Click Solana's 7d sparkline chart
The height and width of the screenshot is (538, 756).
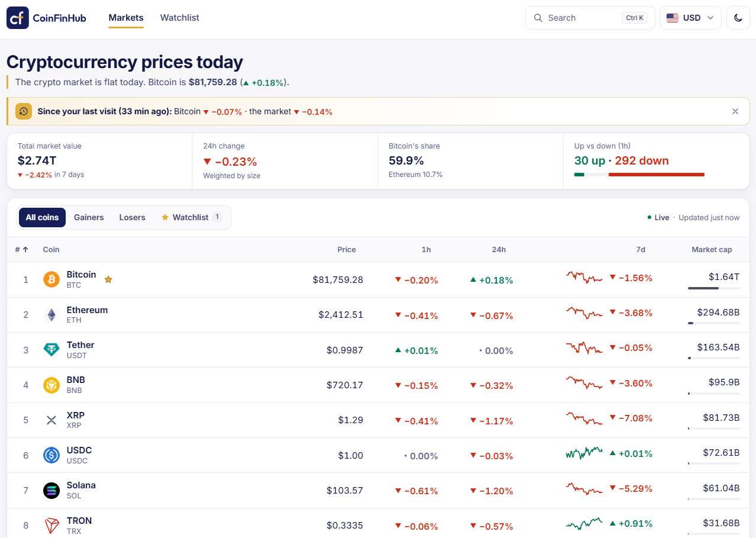click(x=584, y=488)
